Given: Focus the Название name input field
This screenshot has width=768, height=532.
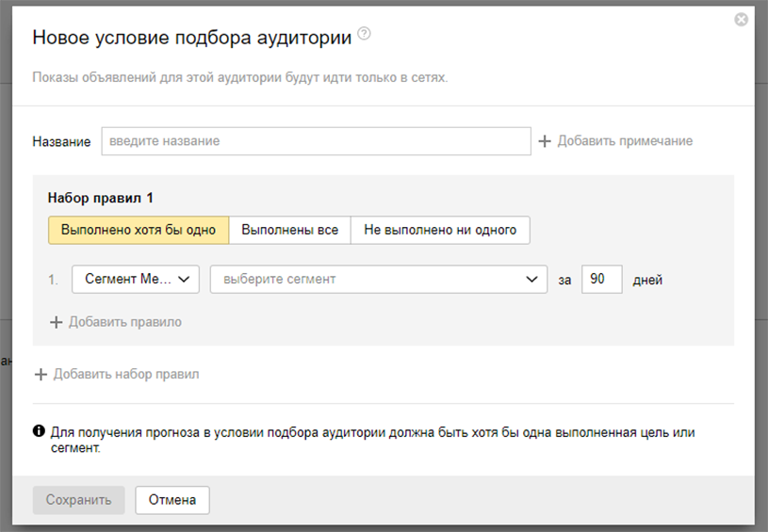Looking at the screenshot, I should tap(316, 141).
